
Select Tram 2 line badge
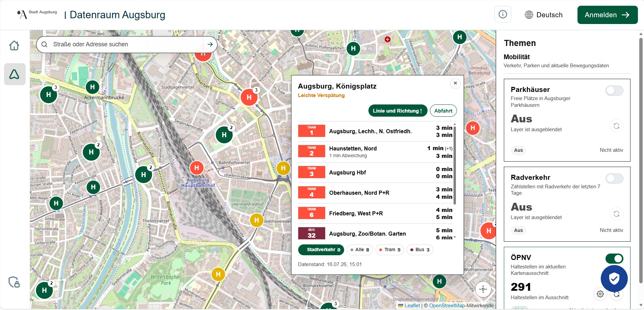311,151
